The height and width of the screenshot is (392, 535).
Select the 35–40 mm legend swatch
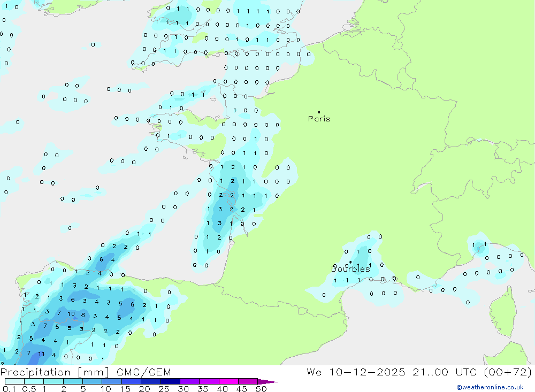[x=209, y=381]
